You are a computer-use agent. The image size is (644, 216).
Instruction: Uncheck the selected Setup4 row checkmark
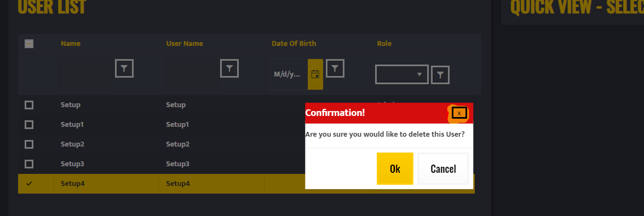28,184
